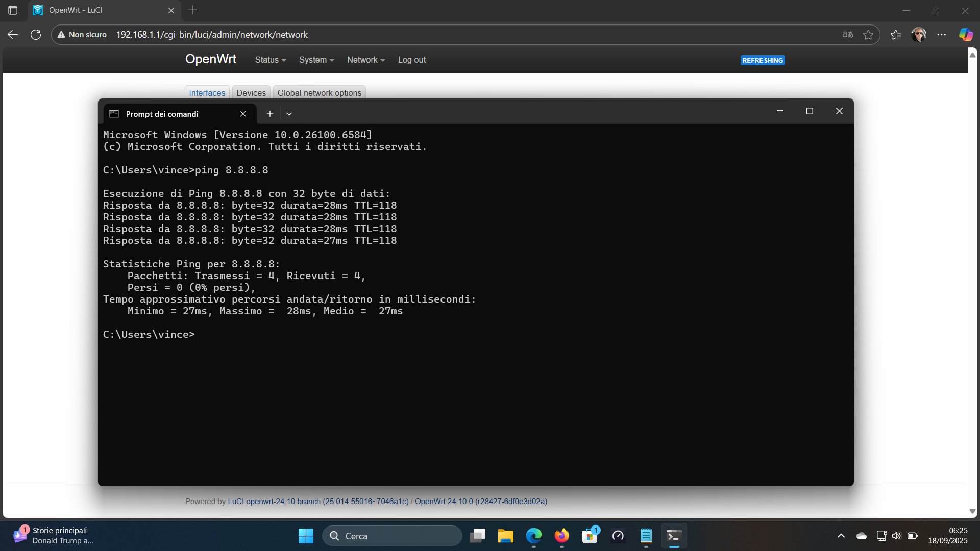
Task: Open new terminal tab plus button
Action: [270, 114]
